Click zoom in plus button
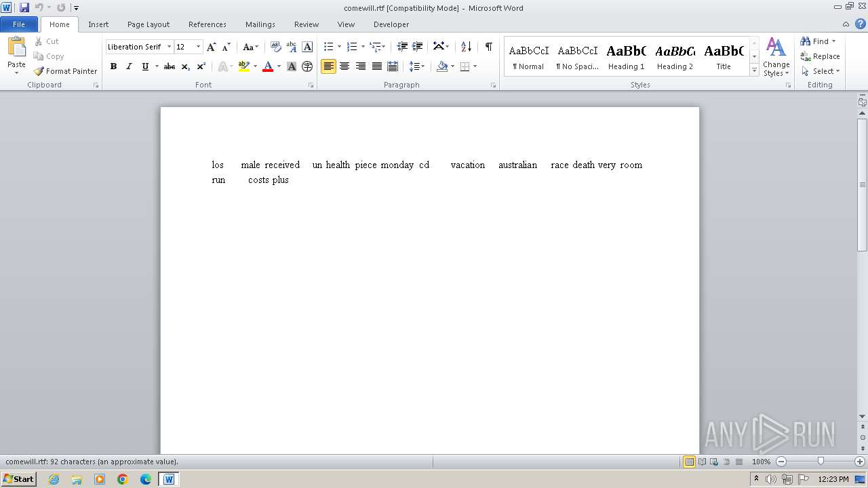Image resolution: width=868 pixels, height=488 pixels. click(x=859, y=462)
